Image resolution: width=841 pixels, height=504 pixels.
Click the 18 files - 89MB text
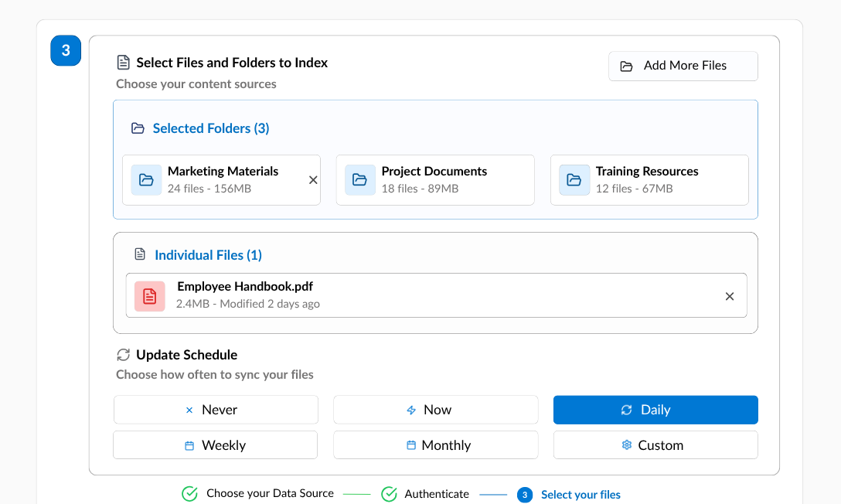[x=420, y=189]
